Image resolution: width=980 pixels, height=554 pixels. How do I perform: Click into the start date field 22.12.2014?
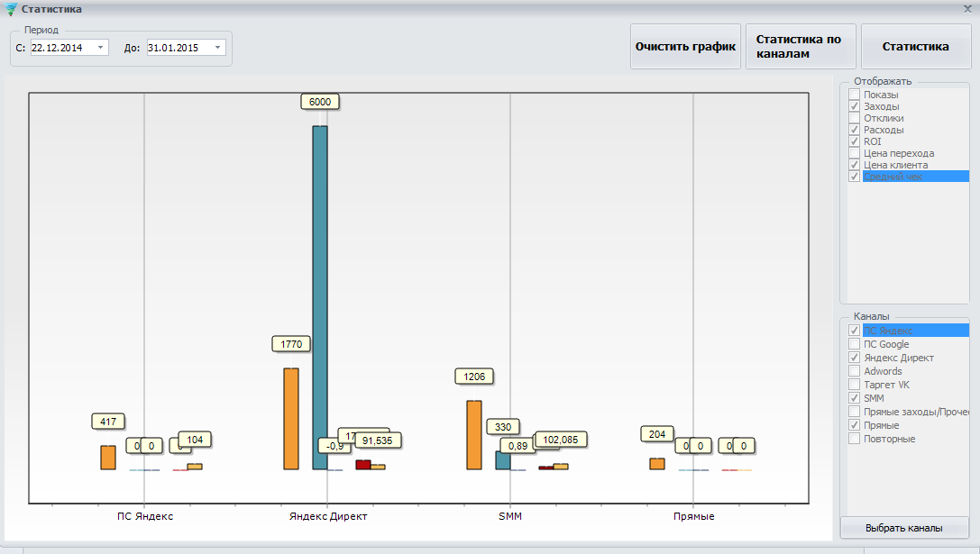point(62,48)
